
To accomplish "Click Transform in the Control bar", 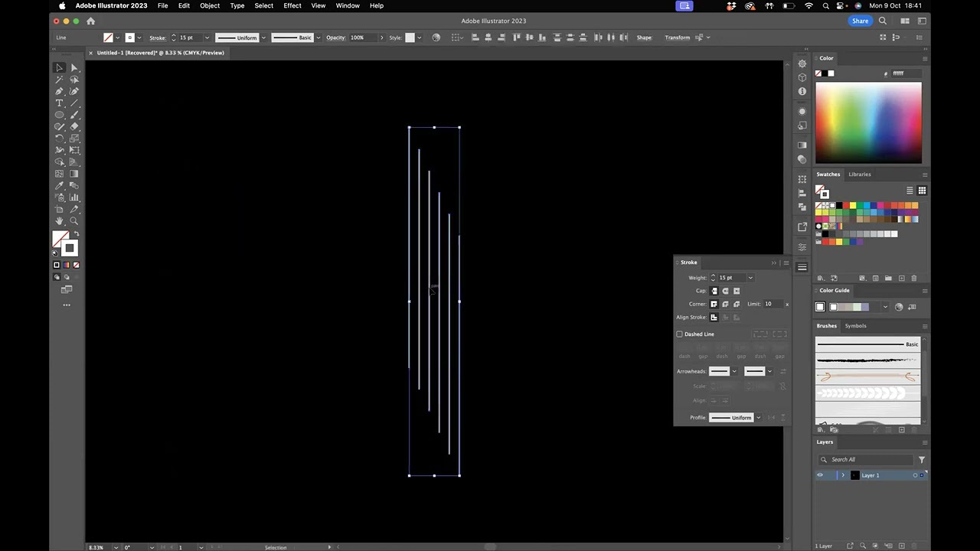I will coord(677,37).
